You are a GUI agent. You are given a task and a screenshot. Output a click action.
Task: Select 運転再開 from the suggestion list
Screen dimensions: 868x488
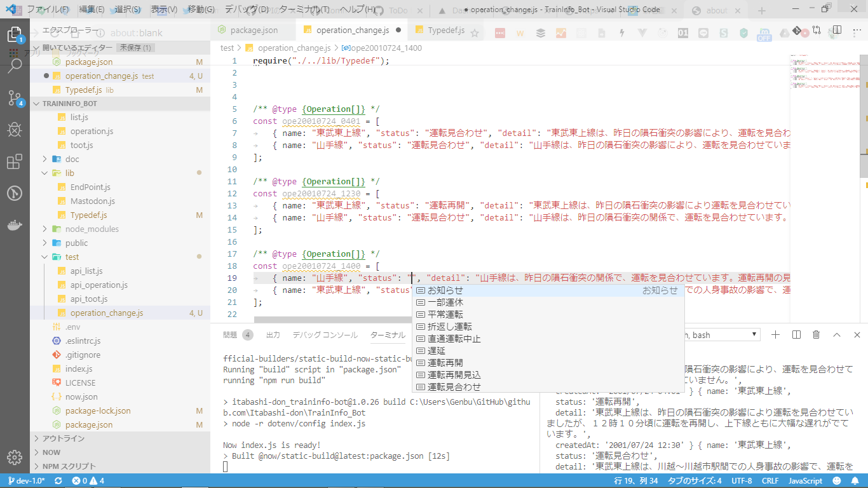click(x=445, y=363)
